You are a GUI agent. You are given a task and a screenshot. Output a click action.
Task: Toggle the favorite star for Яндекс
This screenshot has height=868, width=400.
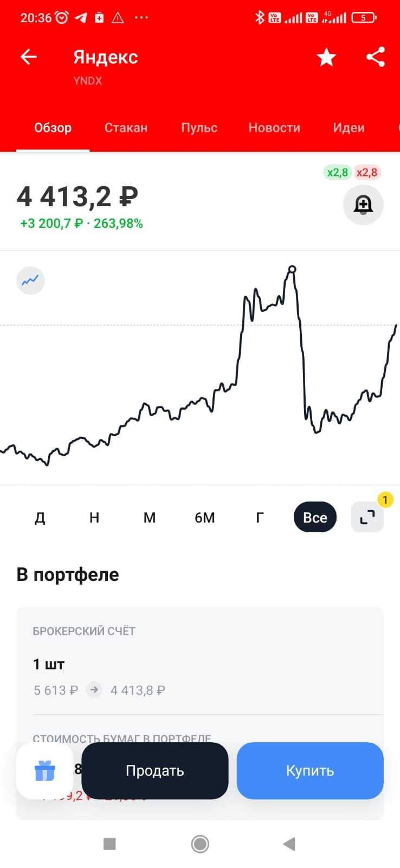click(x=326, y=57)
